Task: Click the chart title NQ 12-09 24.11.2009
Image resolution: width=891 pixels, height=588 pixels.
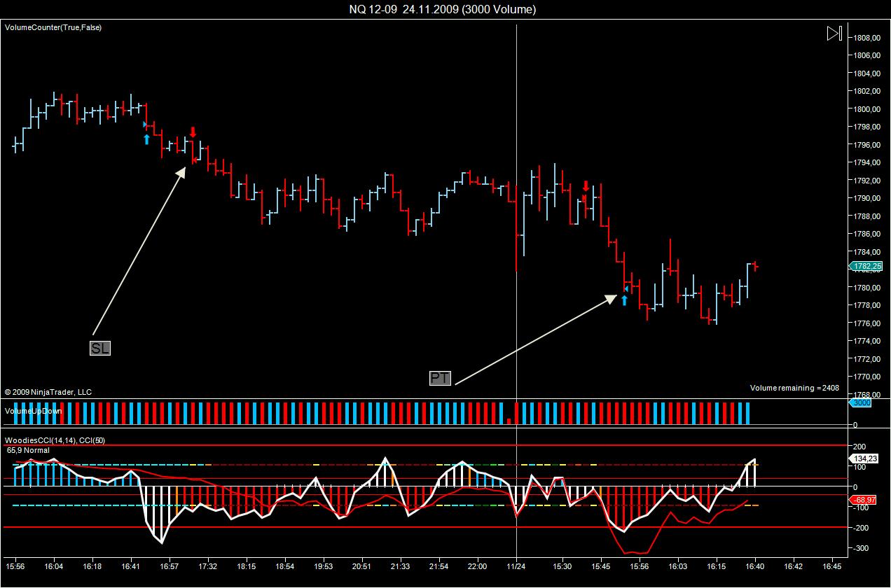Action: click(443, 9)
